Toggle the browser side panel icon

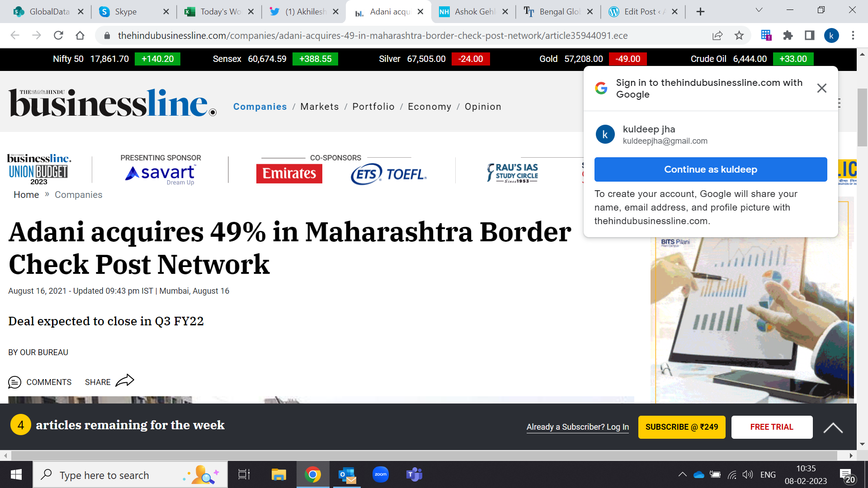pos(810,35)
